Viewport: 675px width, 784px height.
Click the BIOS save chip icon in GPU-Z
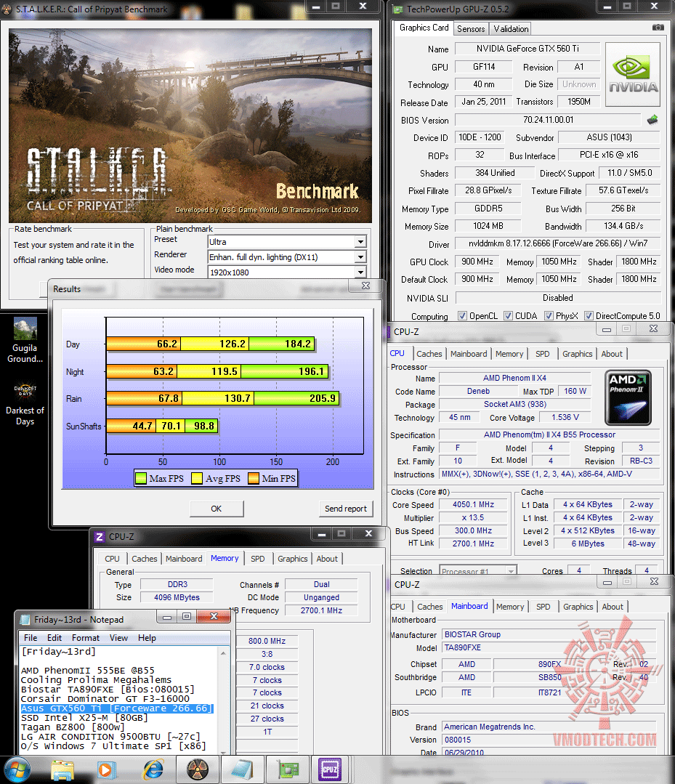click(x=652, y=119)
